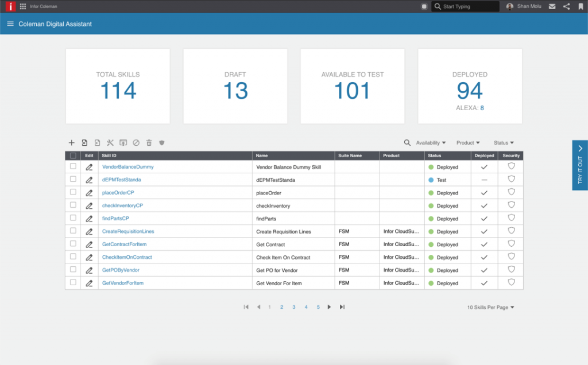Click the wrench and screwdriver tools icon
The height and width of the screenshot is (365, 588).
110,143
